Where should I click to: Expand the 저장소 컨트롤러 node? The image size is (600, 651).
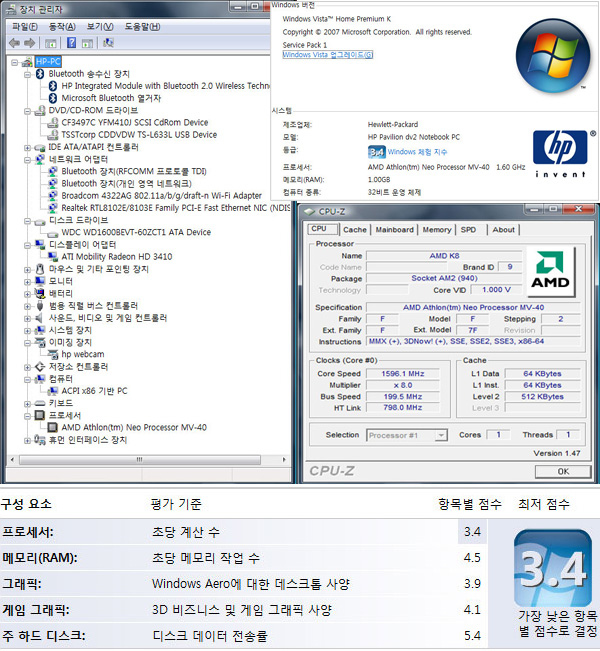pyautogui.click(x=27, y=367)
